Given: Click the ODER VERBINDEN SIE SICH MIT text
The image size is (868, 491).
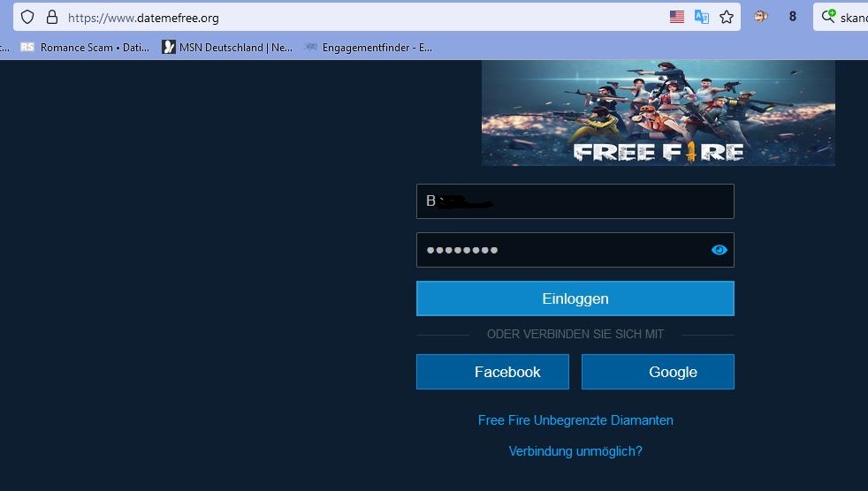Looking at the screenshot, I should click(x=575, y=334).
